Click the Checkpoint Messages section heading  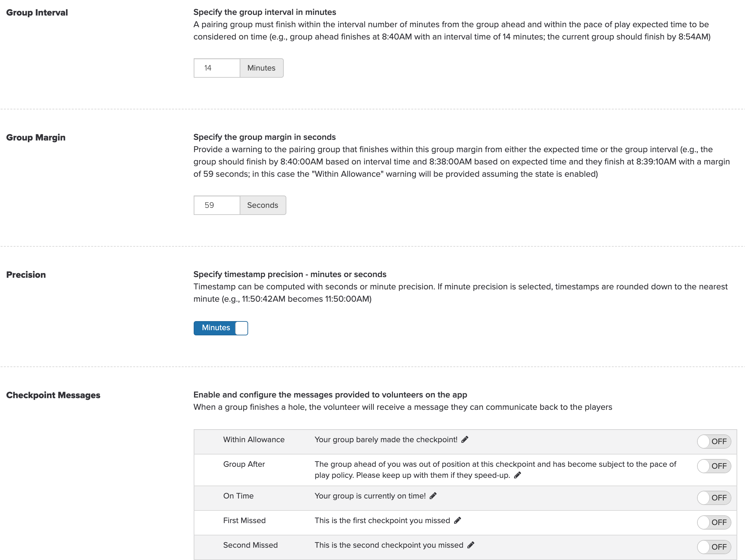coord(53,395)
